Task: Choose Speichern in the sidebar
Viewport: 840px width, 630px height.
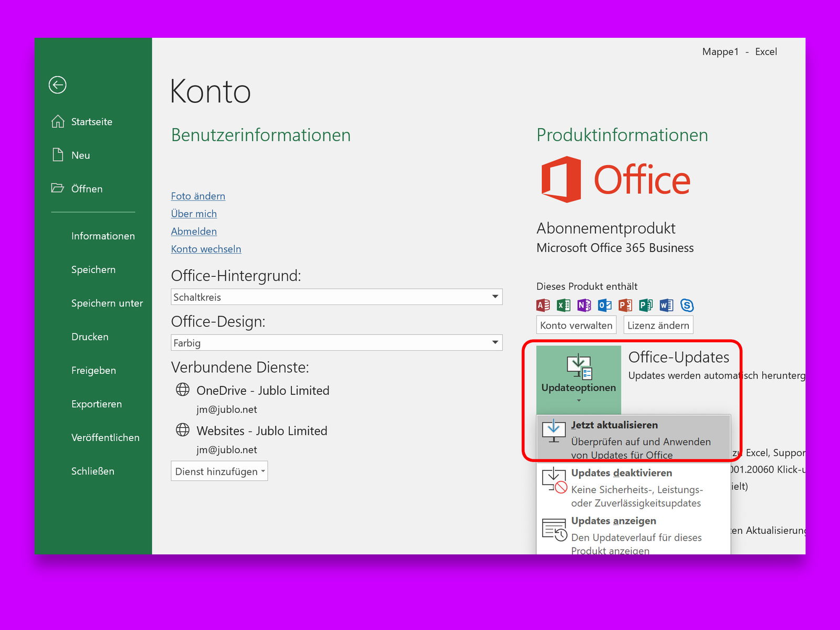Action: tap(93, 269)
